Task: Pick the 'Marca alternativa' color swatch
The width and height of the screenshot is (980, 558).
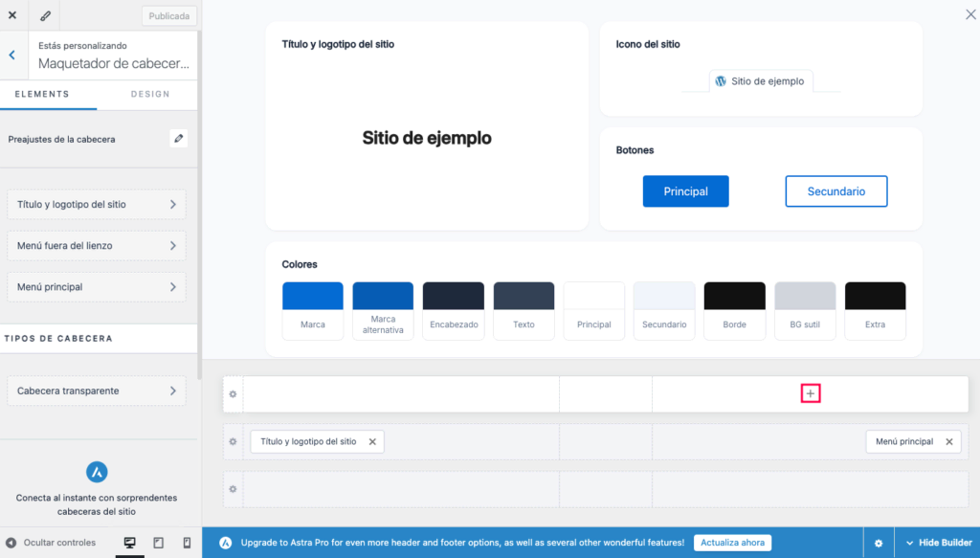Action: tap(383, 310)
